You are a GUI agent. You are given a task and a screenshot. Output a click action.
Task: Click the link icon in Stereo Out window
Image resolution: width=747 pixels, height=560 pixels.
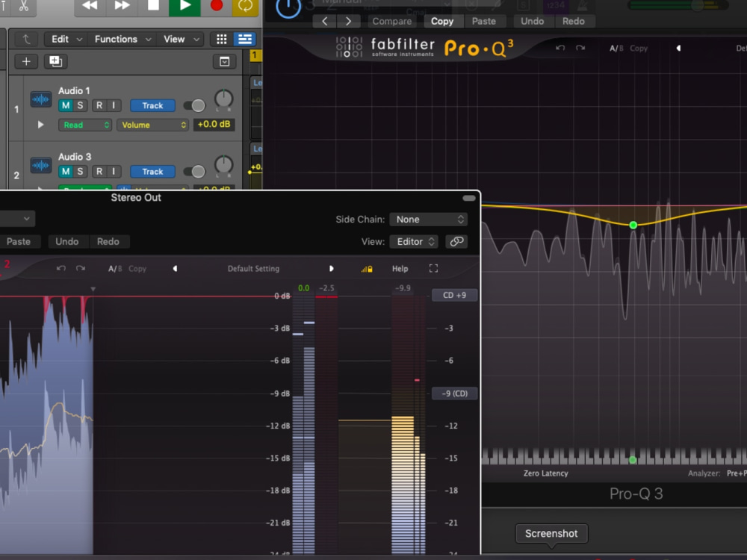coord(456,241)
